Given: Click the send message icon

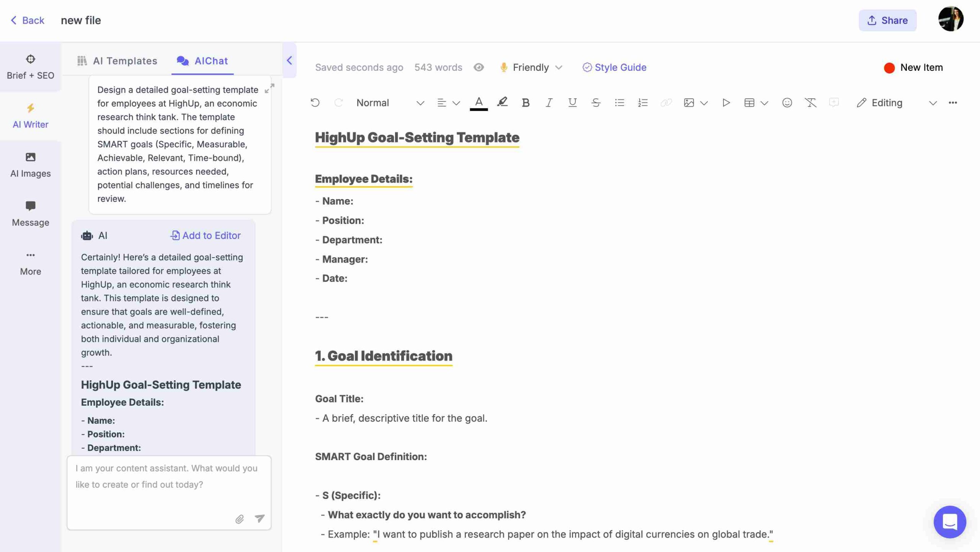Looking at the screenshot, I should [x=260, y=518].
